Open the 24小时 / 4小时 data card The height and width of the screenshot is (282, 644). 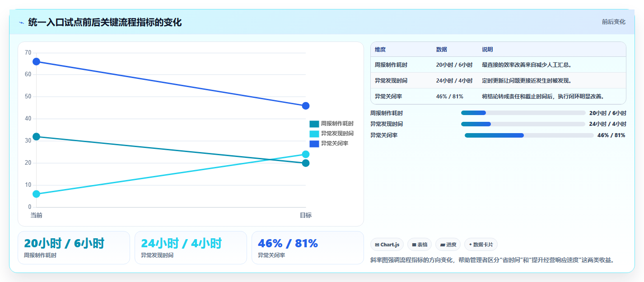[x=191, y=248]
